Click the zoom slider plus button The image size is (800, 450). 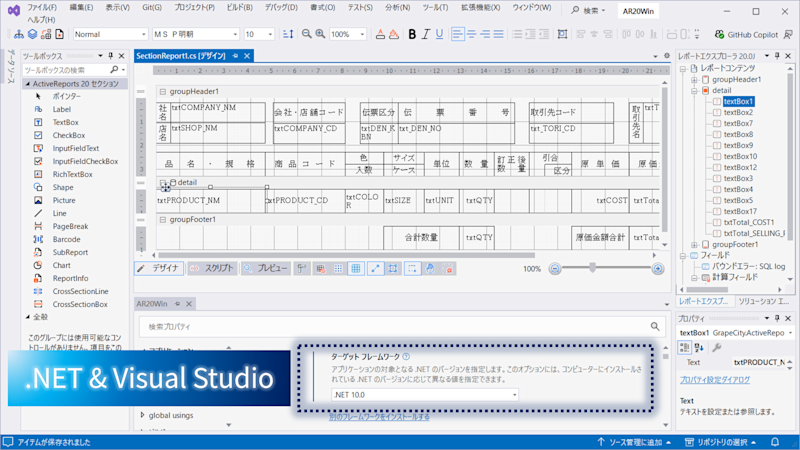tap(658, 268)
